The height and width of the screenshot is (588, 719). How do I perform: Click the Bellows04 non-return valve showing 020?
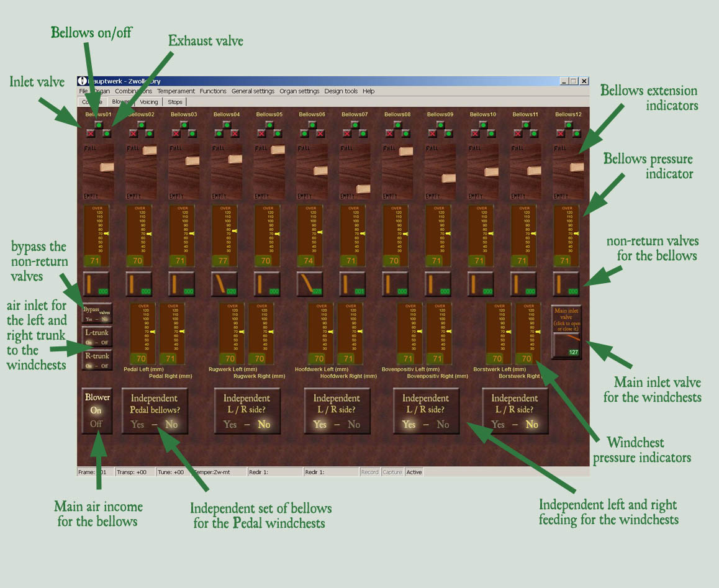(224, 284)
